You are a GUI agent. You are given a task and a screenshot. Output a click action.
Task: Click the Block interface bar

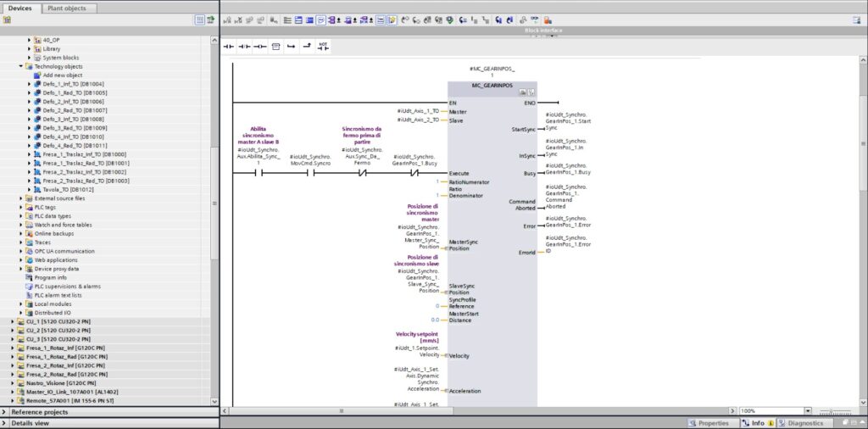point(543,31)
